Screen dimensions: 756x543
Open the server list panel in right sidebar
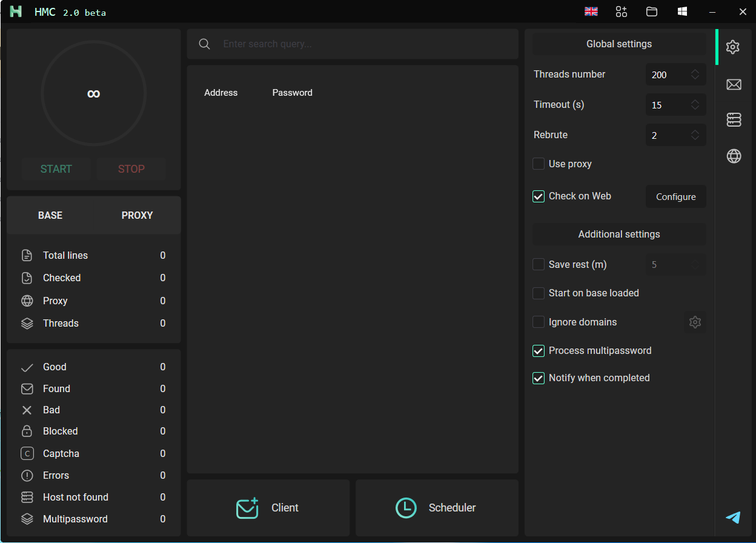coord(734,119)
